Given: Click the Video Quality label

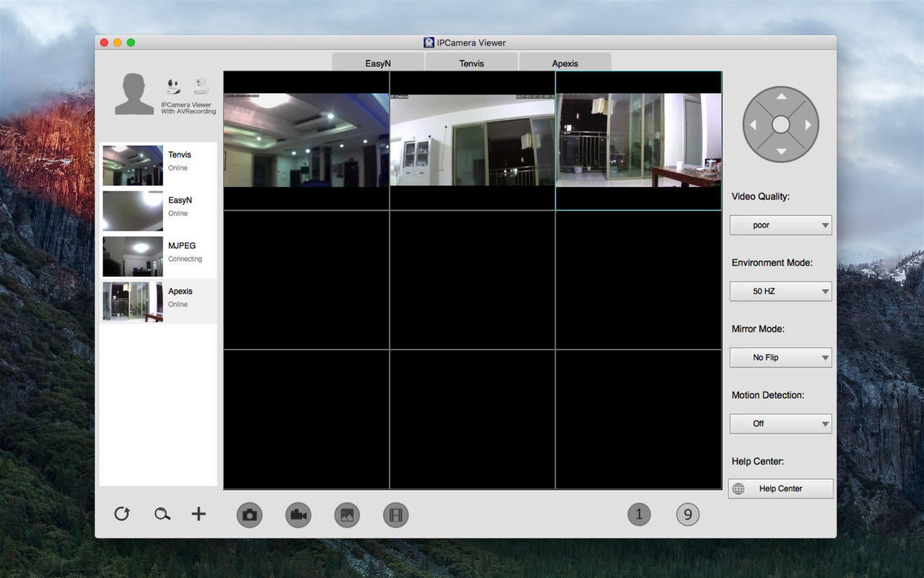Looking at the screenshot, I should (x=761, y=197).
